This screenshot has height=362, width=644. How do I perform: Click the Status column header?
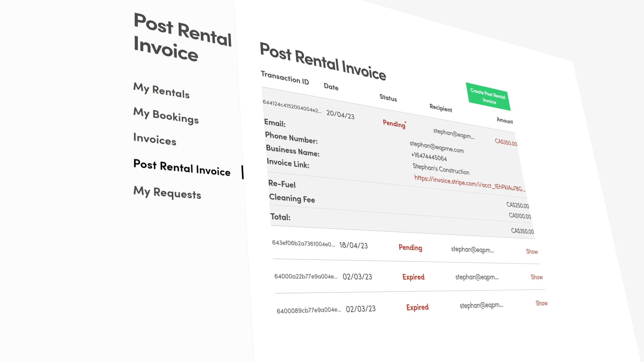(x=388, y=98)
